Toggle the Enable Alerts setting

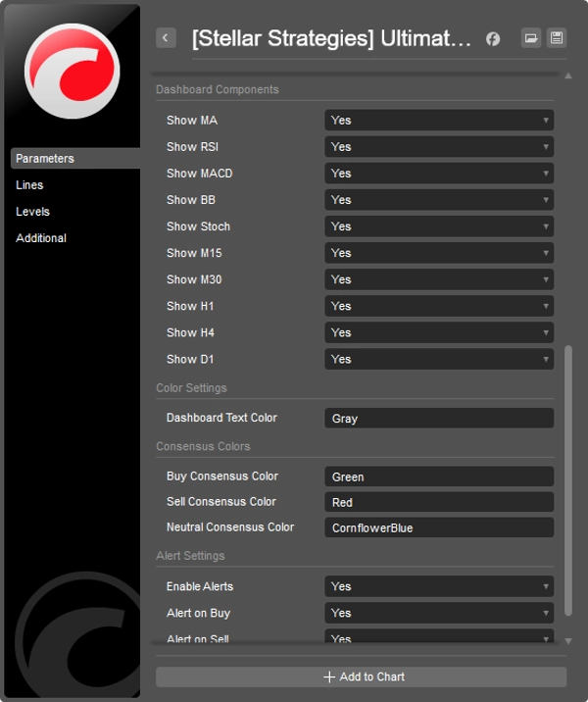tap(438, 586)
